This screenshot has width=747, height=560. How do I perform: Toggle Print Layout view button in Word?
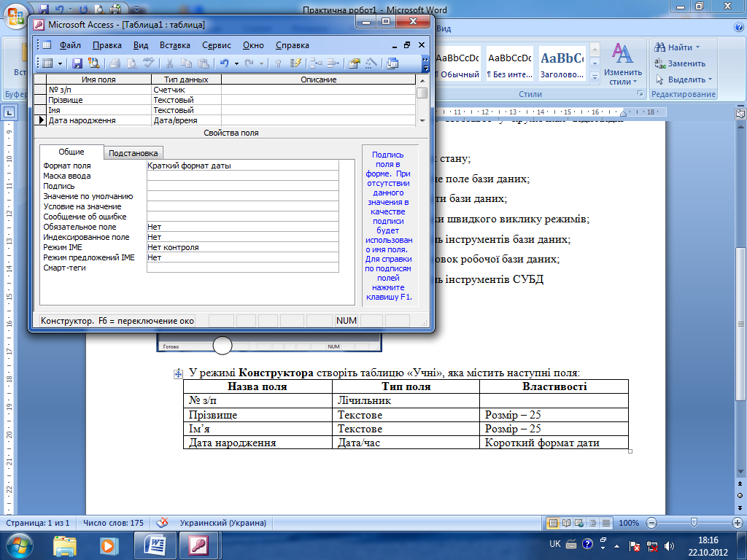tap(553, 523)
